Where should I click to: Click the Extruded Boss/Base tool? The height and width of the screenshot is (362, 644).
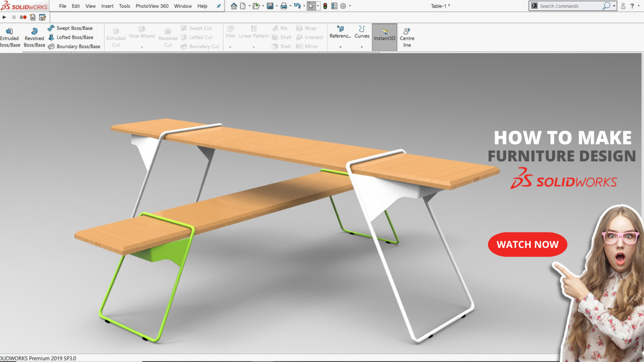(x=10, y=38)
